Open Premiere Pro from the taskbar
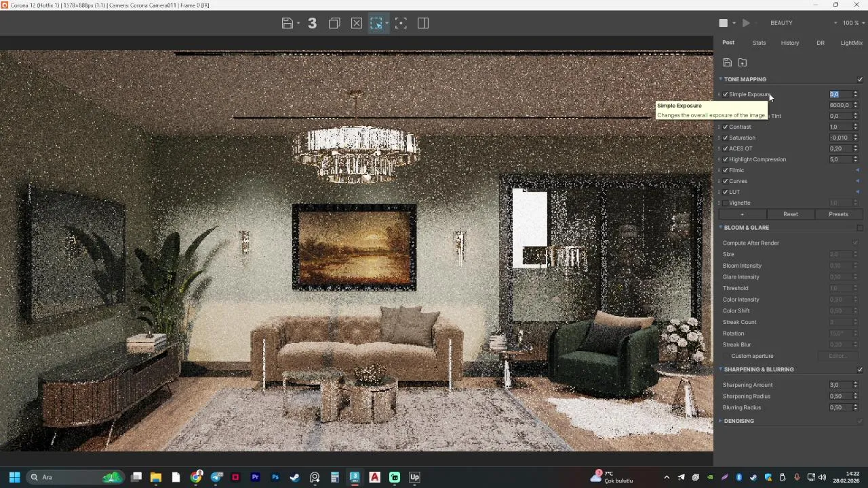This screenshot has width=868, height=488. tap(256, 477)
